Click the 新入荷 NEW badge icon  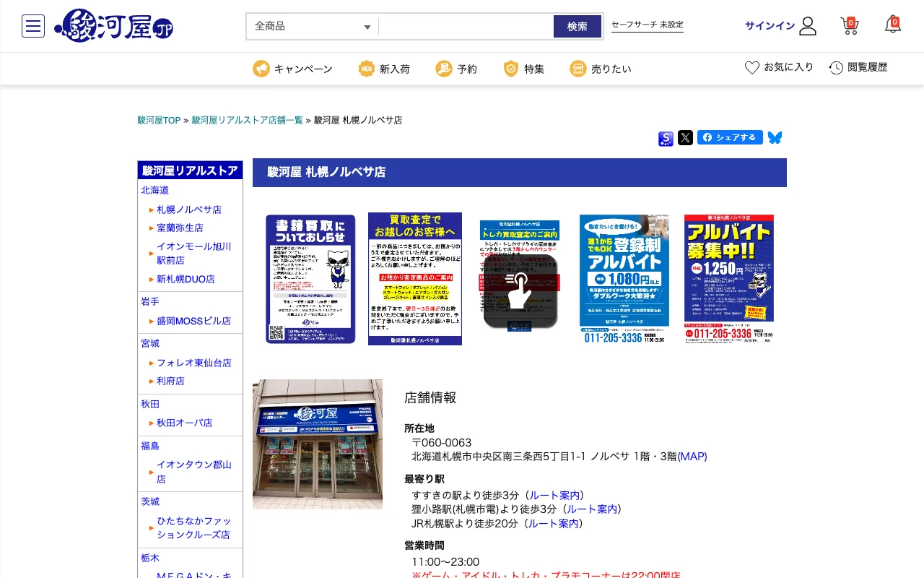pos(367,69)
